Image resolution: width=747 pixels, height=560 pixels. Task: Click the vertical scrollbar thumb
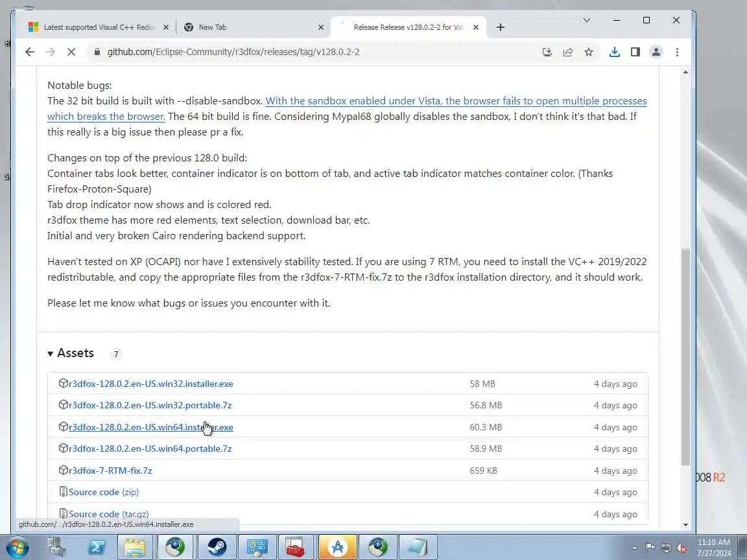tap(685, 356)
